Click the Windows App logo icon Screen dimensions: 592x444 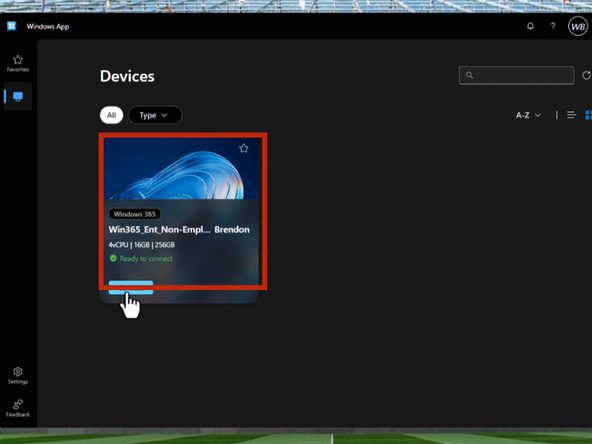click(12, 26)
